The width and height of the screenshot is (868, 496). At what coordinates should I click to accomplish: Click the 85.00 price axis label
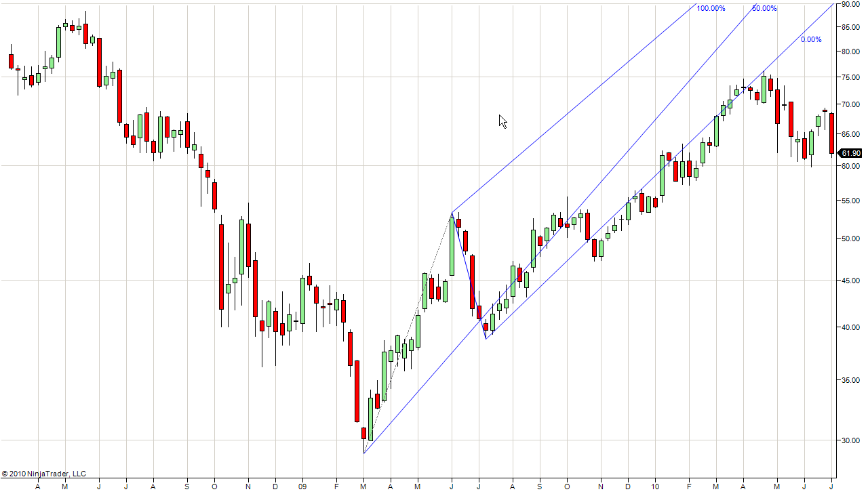[850, 27]
